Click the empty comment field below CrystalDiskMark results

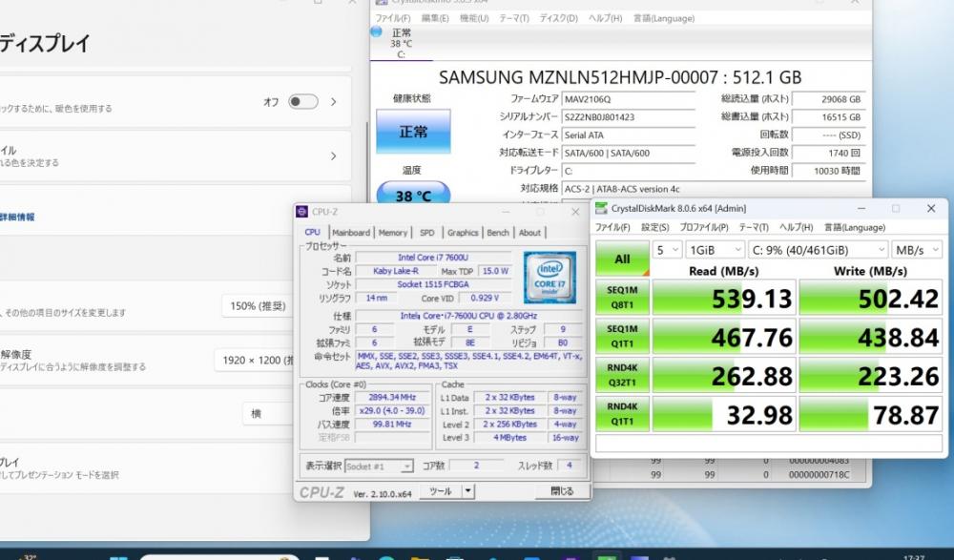(x=769, y=444)
